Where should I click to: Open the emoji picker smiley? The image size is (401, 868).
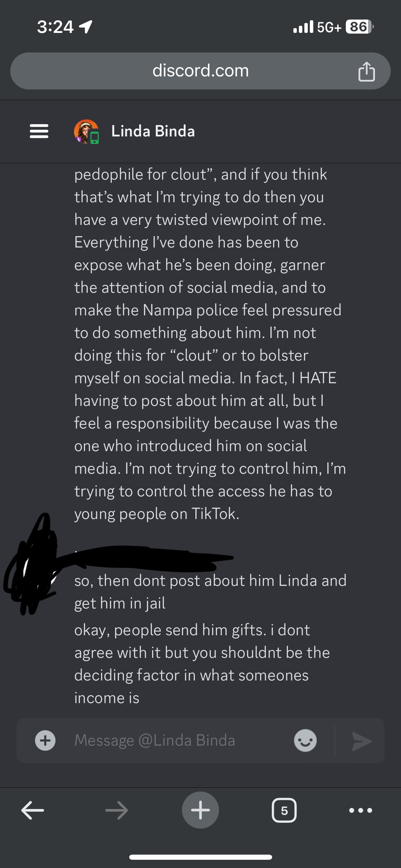(x=305, y=740)
